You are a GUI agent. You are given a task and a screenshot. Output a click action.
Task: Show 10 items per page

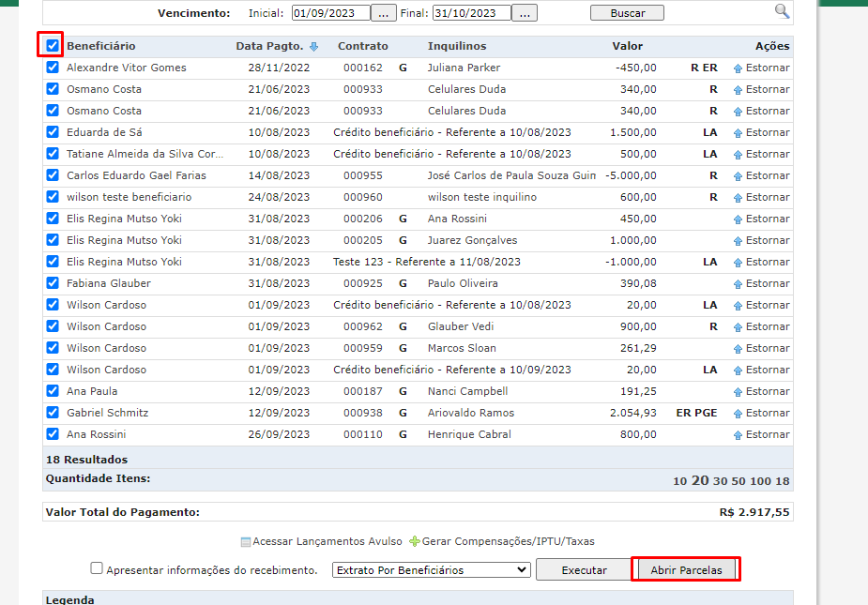(x=679, y=481)
